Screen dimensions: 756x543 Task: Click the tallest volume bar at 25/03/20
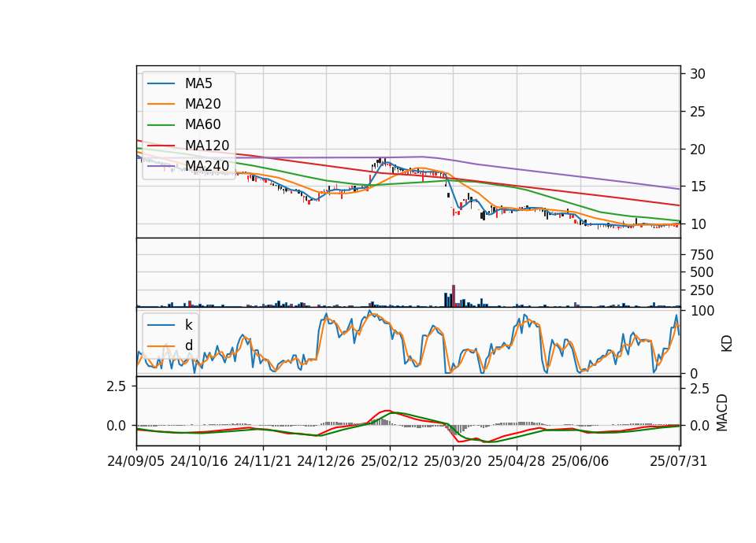(x=454, y=296)
